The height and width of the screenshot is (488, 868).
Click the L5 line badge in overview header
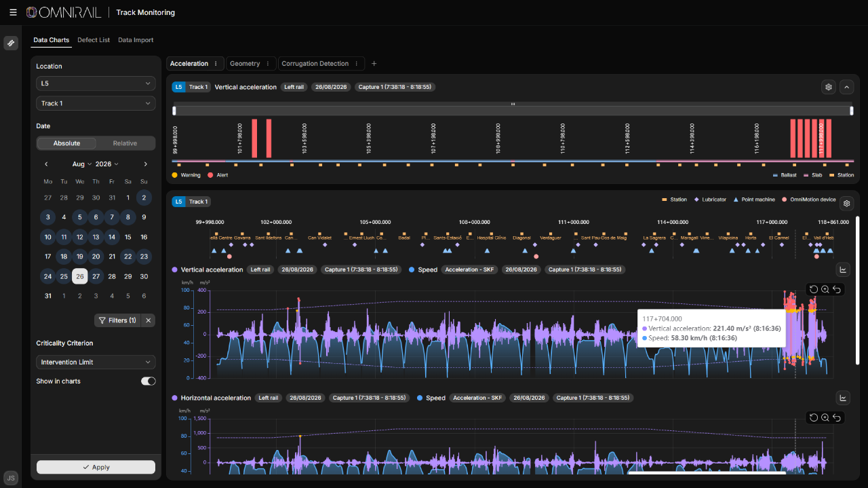(x=178, y=87)
